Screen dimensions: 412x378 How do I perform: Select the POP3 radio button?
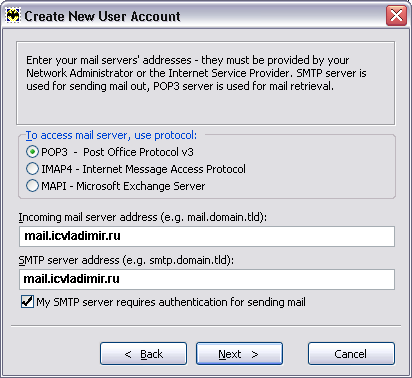32,152
